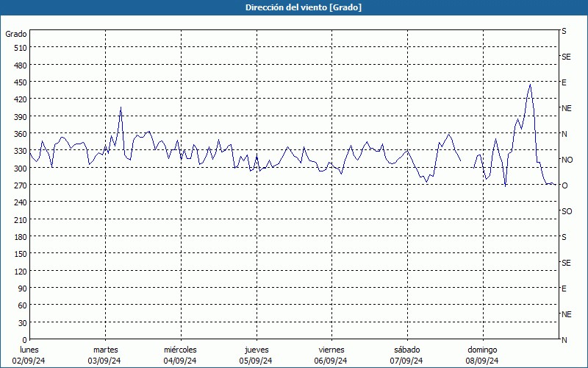The image size is (588, 368).
Task: Click the 'NE' compass label at 30 level
Action: (567, 314)
